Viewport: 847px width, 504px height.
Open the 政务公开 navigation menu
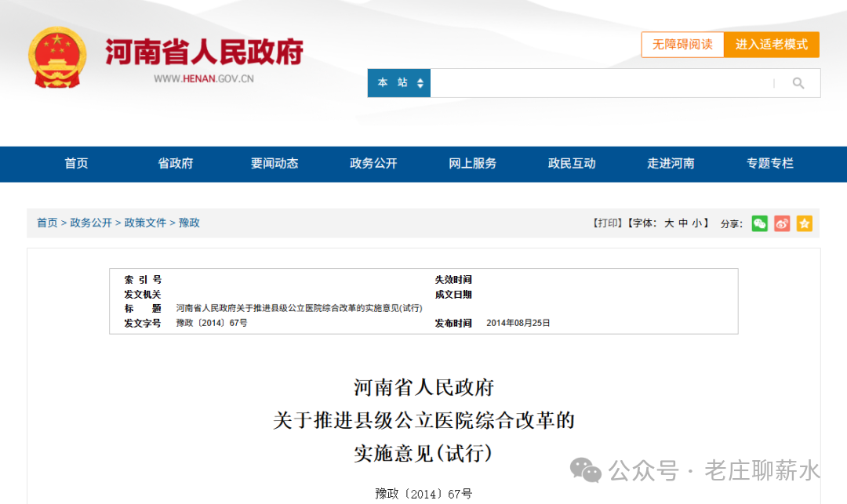click(x=373, y=164)
